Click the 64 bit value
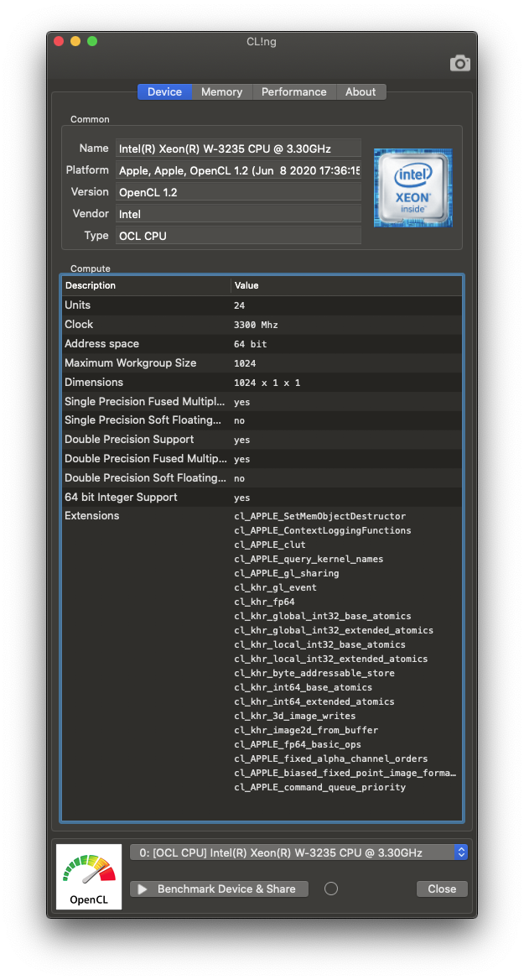The height and width of the screenshot is (980, 524). [x=251, y=344]
